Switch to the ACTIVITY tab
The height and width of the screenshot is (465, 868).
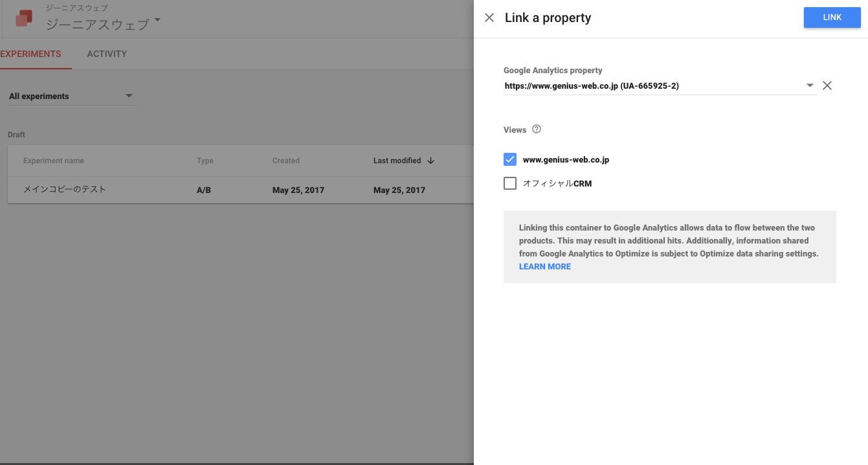[107, 54]
